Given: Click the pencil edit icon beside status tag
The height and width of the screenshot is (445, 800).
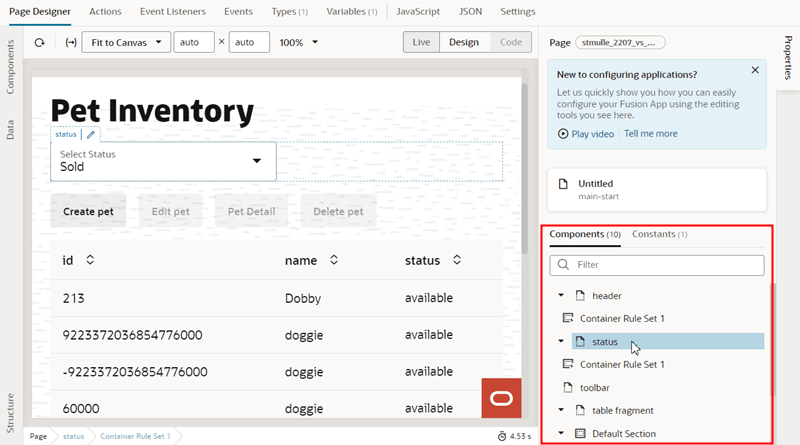Looking at the screenshot, I should [x=91, y=135].
